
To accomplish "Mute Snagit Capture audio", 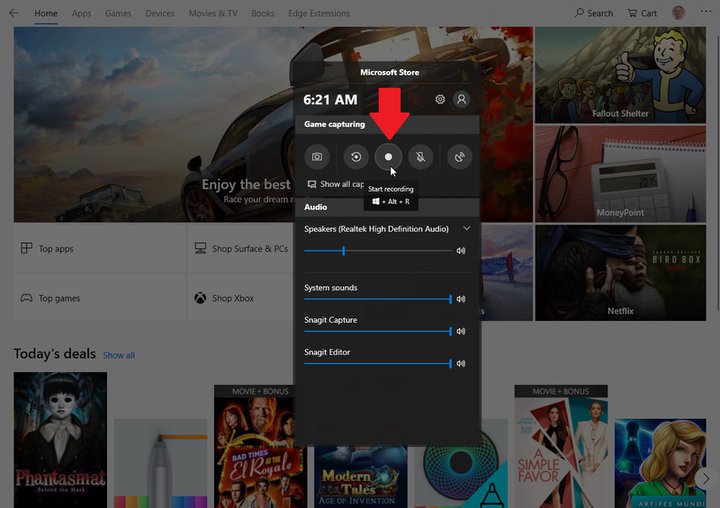I will coord(461,331).
